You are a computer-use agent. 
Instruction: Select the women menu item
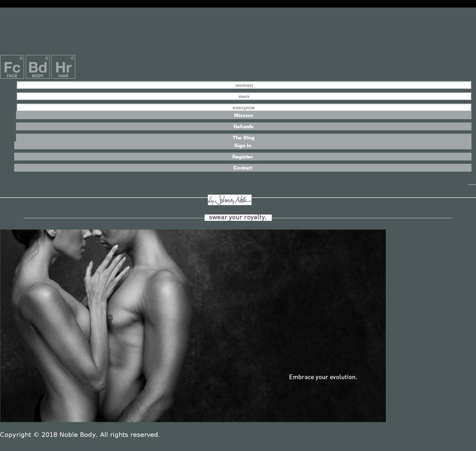244,85
